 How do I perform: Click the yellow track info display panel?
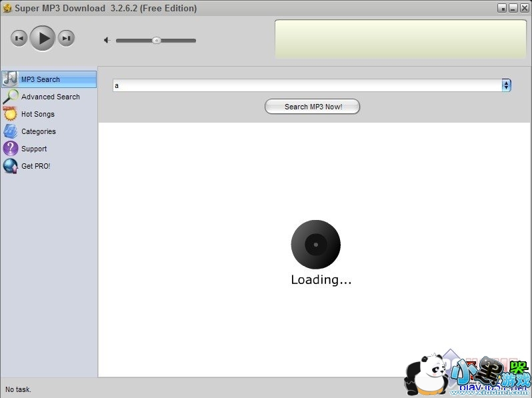(x=401, y=39)
